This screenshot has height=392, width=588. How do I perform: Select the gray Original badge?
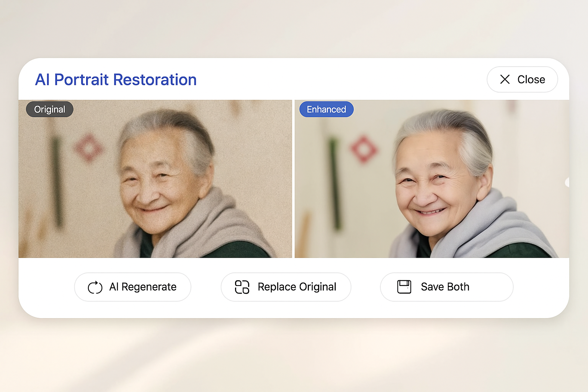49,109
